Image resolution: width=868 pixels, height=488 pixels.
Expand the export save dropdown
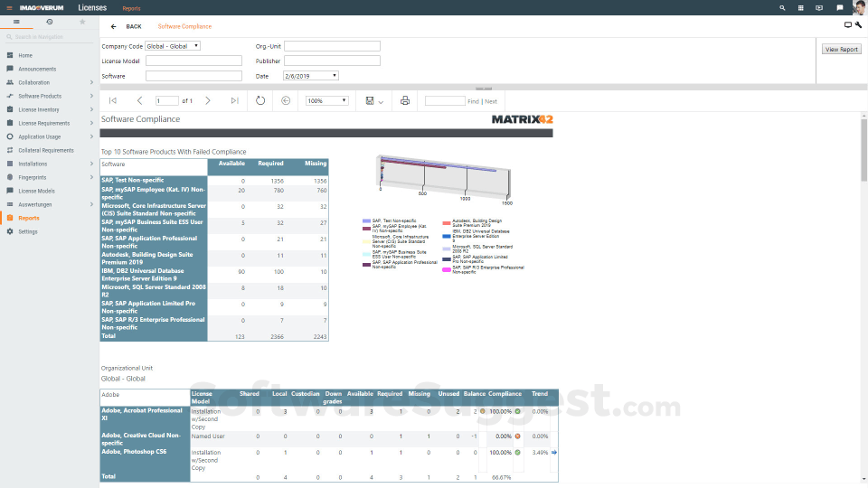tap(374, 101)
